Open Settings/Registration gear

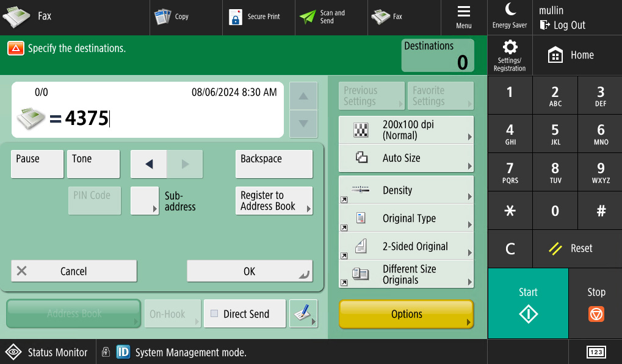[x=510, y=55]
